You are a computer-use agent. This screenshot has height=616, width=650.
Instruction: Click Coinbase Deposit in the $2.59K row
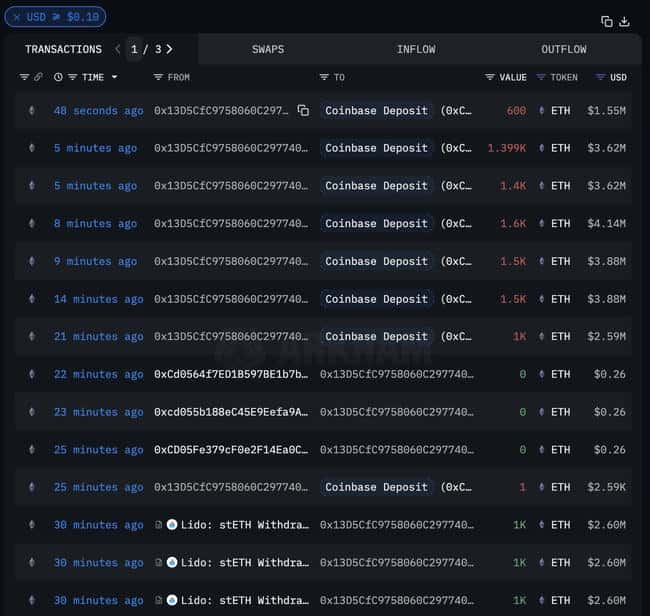coord(376,487)
